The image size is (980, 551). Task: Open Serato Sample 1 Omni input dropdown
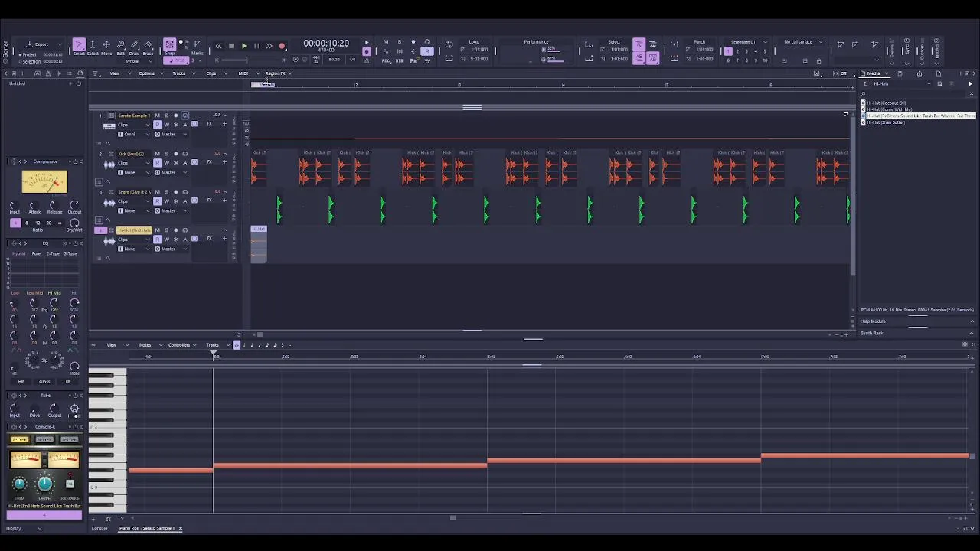pyautogui.click(x=133, y=134)
